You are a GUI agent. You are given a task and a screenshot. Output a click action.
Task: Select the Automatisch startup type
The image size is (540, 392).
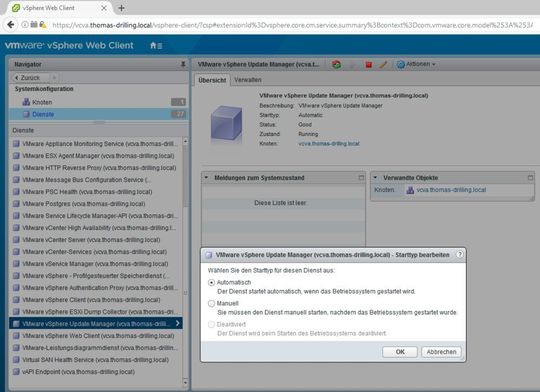tap(211, 282)
